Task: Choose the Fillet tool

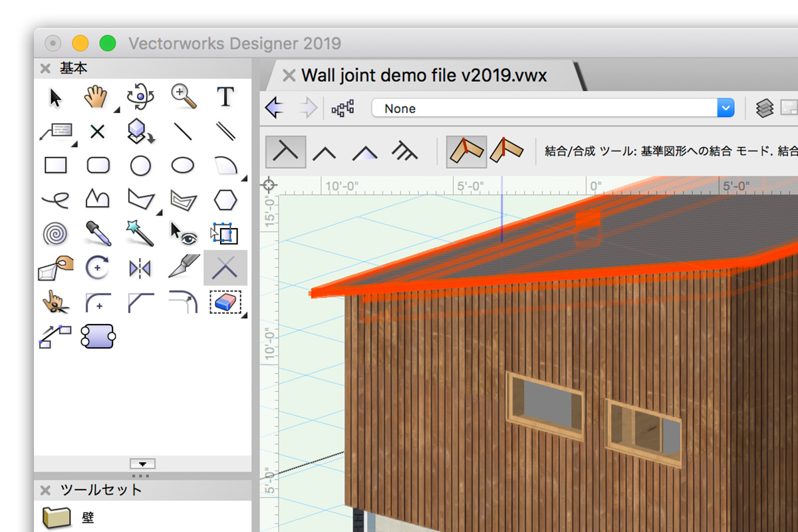Action: (x=98, y=303)
